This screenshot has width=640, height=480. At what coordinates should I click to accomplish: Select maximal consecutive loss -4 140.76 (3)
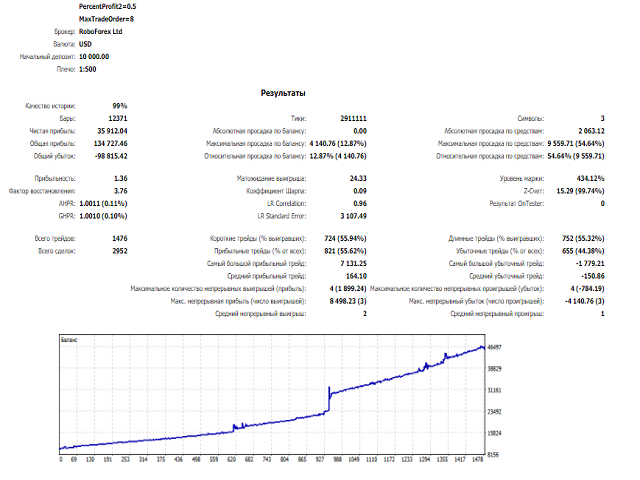coord(584,301)
